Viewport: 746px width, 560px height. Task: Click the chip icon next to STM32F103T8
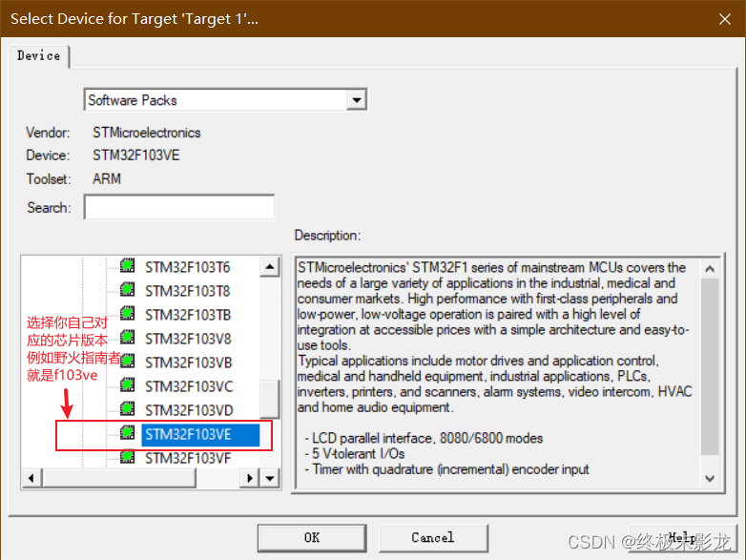(x=127, y=289)
